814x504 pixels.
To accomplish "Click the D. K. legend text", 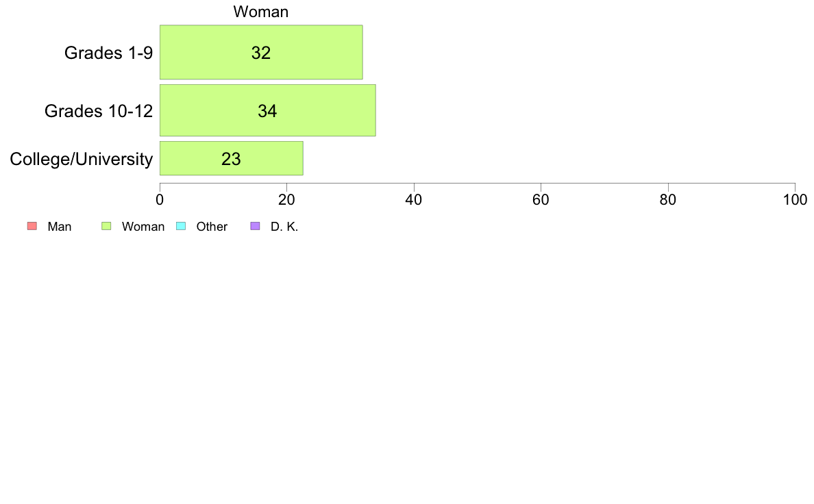I will click(284, 227).
